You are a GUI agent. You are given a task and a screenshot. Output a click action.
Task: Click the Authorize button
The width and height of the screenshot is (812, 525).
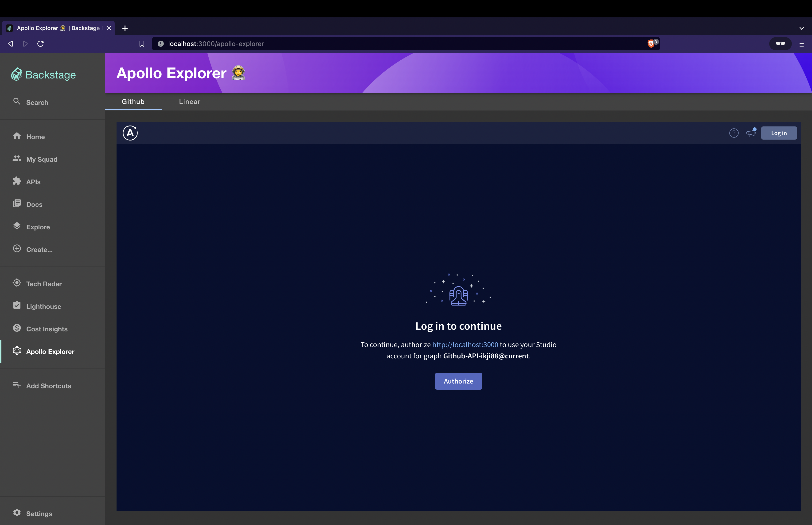(458, 381)
